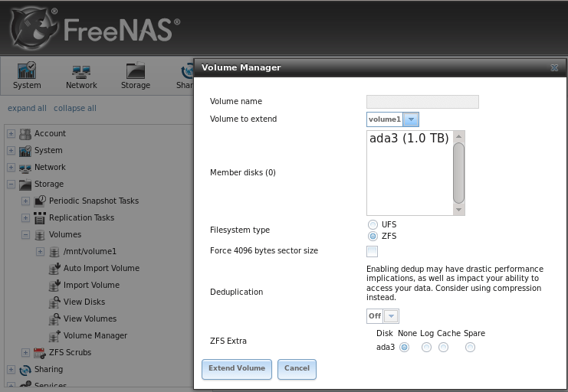
Task: Open View Volumes tree entry
Action: coord(90,319)
